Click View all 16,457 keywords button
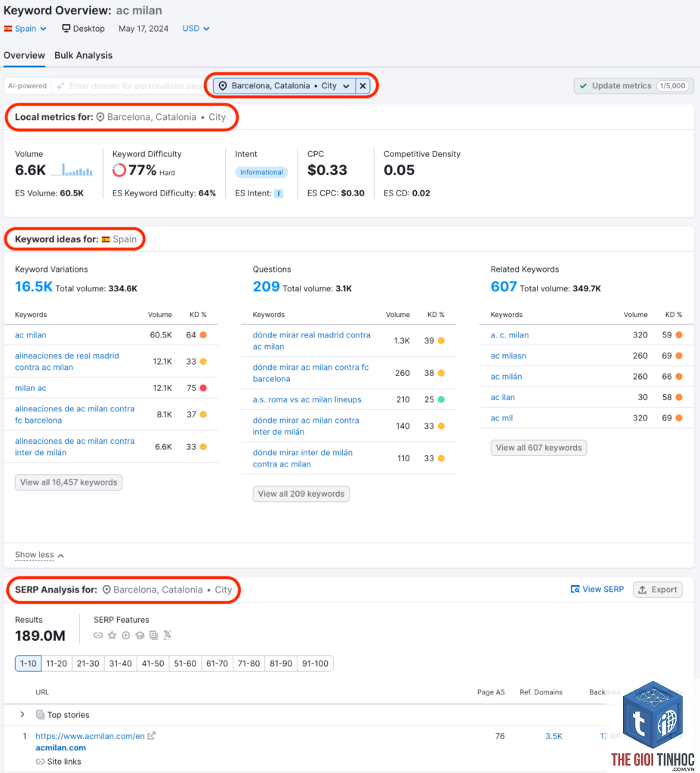The height and width of the screenshot is (773, 700). (x=69, y=482)
